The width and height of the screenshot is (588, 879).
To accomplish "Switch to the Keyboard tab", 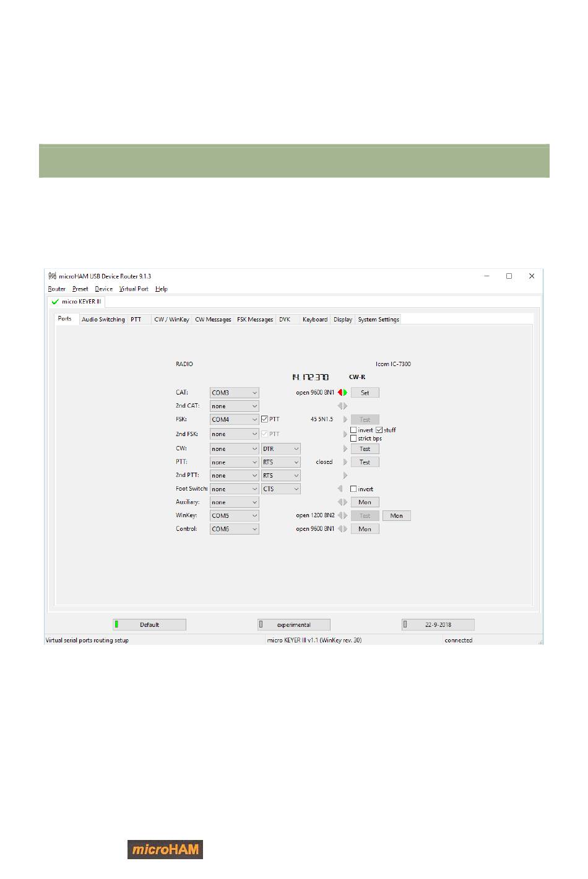I will tap(315, 320).
